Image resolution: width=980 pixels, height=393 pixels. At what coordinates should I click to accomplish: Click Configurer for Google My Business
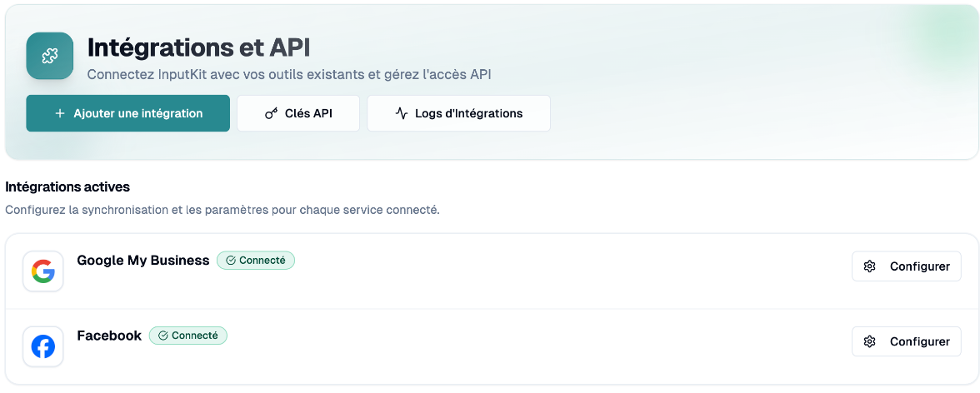pyautogui.click(x=907, y=266)
